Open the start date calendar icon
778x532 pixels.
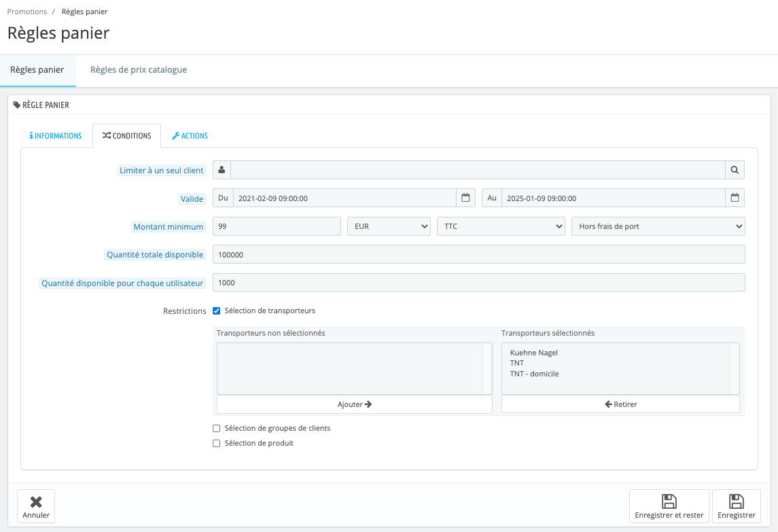pos(465,198)
